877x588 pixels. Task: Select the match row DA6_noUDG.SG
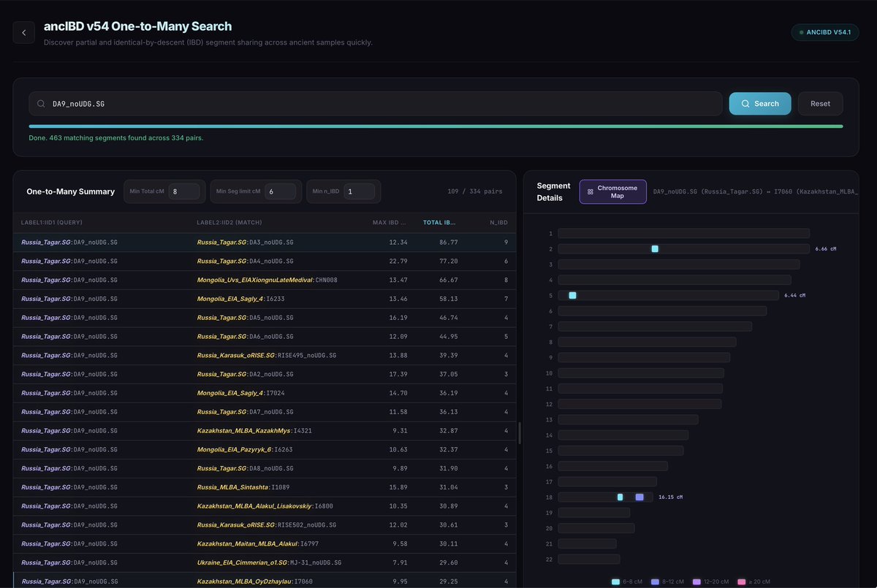click(x=265, y=336)
